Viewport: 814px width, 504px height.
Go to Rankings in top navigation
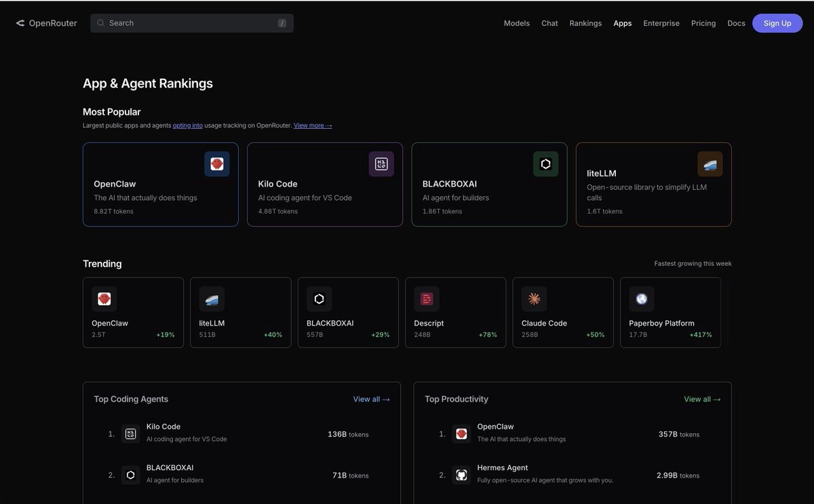(x=585, y=23)
